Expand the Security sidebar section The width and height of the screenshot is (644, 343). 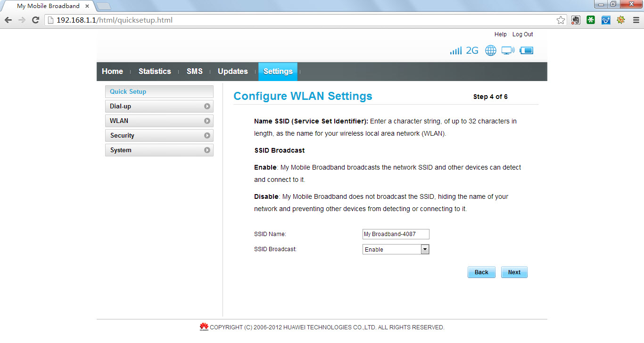(x=159, y=136)
